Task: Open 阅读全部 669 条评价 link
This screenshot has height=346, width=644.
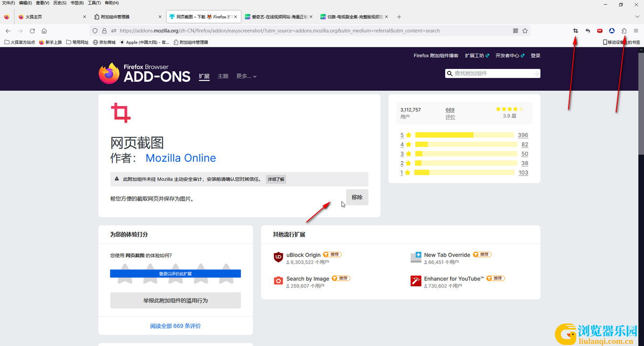Action: (x=175, y=326)
